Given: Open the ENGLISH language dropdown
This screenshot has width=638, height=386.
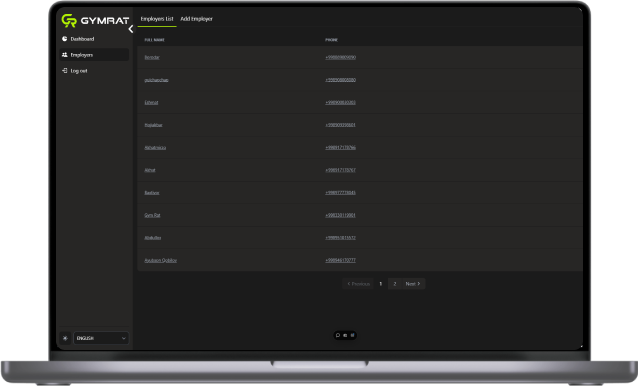Looking at the screenshot, I should pos(101,338).
